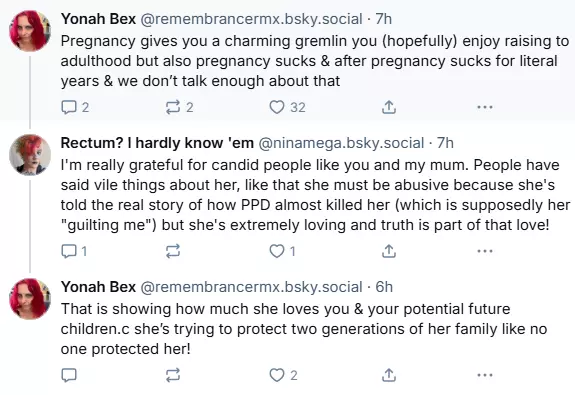Share the ninamega reply

pyautogui.click(x=389, y=251)
